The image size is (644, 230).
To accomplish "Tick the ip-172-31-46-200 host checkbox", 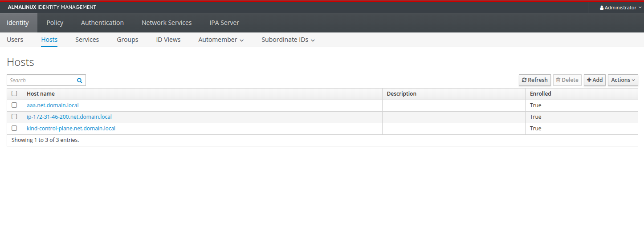I will [14, 117].
